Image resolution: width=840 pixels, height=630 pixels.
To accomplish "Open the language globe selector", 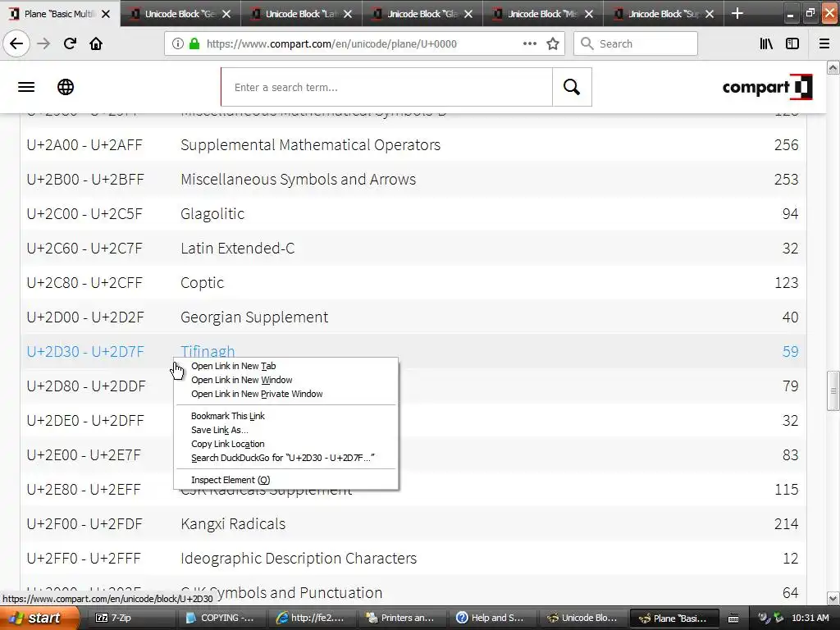I will pos(66,87).
